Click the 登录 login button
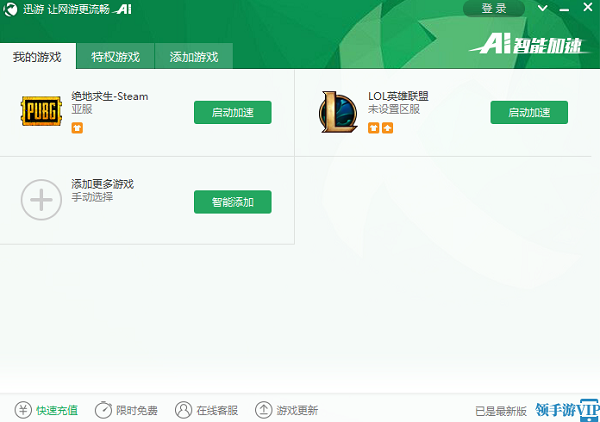Image resolution: width=600 pixels, height=422 pixels. click(x=493, y=8)
